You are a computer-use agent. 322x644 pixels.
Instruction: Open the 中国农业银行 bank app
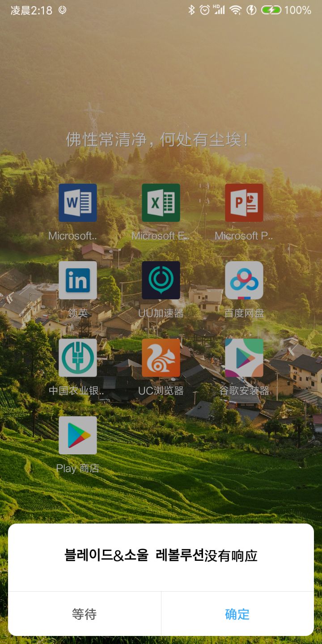pyautogui.click(x=78, y=358)
